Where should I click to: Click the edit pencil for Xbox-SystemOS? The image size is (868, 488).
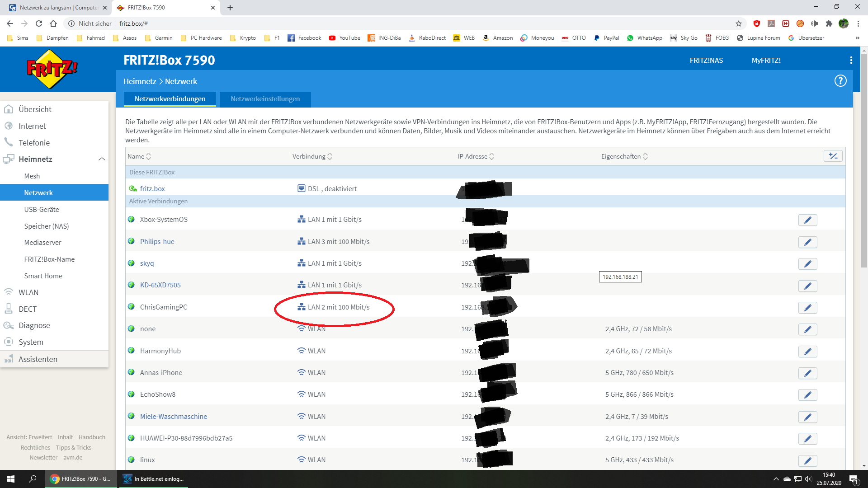pos(807,220)
